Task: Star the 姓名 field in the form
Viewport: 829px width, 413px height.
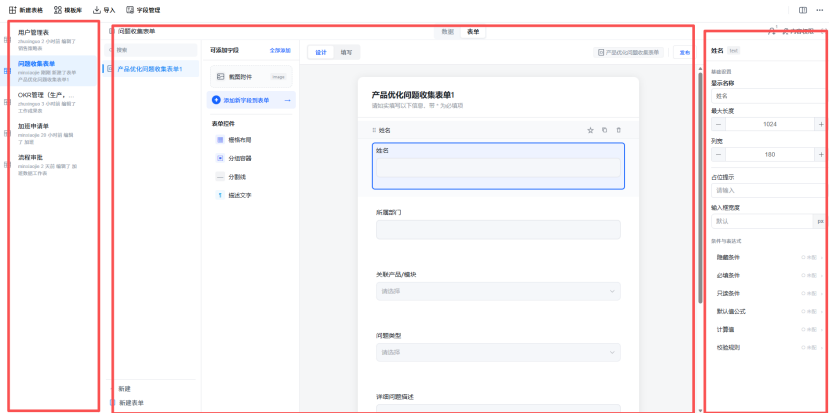Action: click(591, 130)
